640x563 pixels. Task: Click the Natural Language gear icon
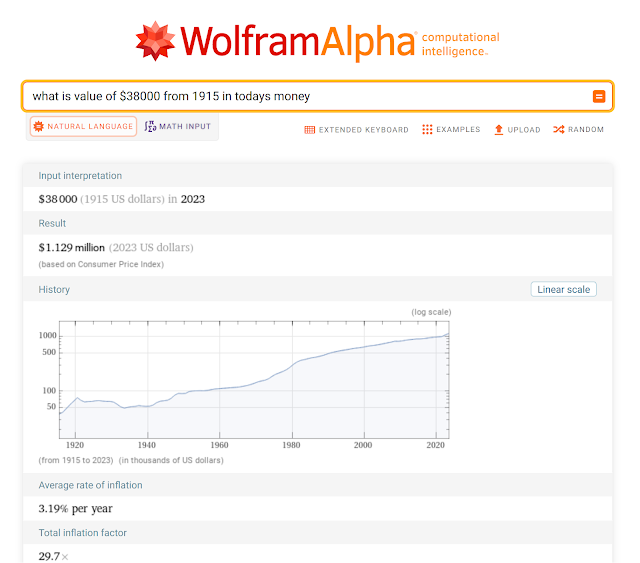(x=38, y=127)
